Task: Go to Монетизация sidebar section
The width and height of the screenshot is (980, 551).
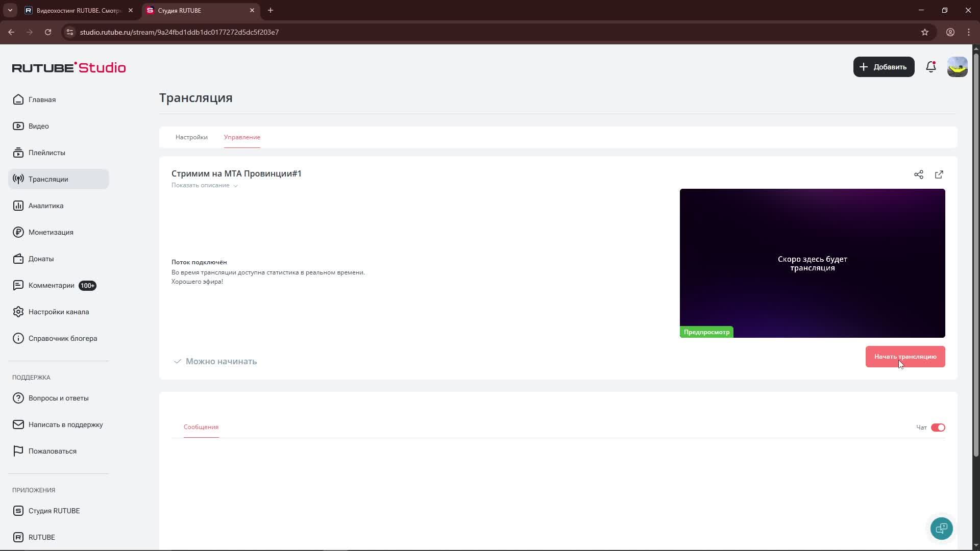Action: point(51,232)
